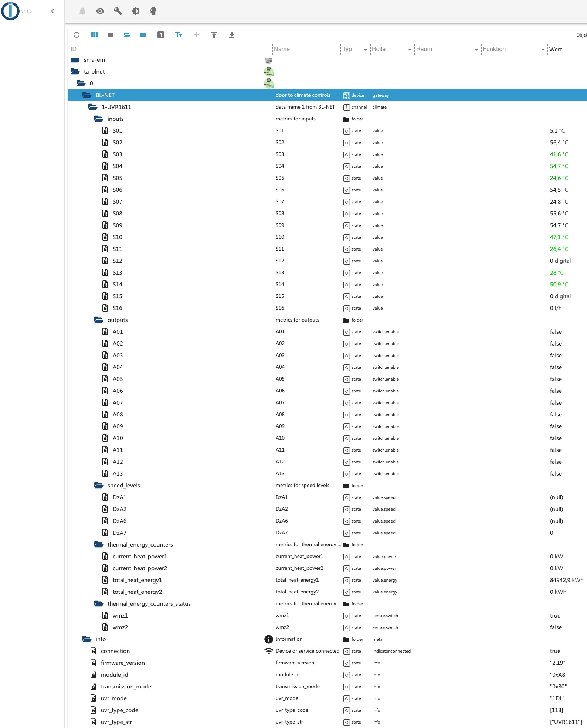587x728 pixels.
Task: Select total_heat_energy1 state
Action: [x=327, y=580]
